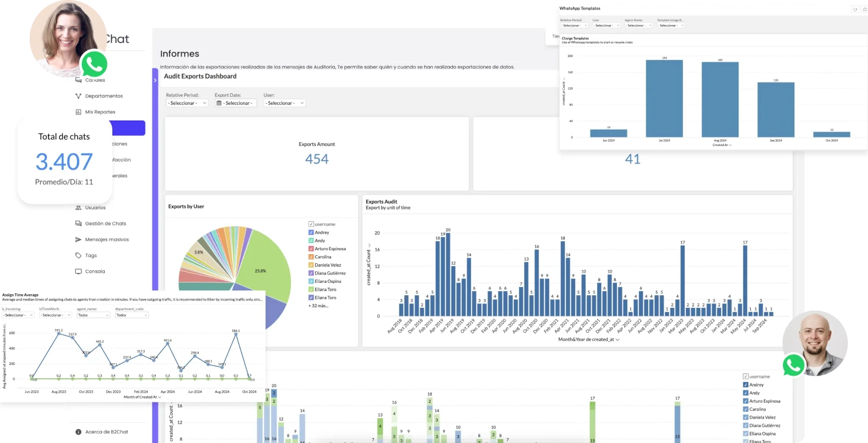Click the WhatsApp badge on the man's photo

click(794, 365)
